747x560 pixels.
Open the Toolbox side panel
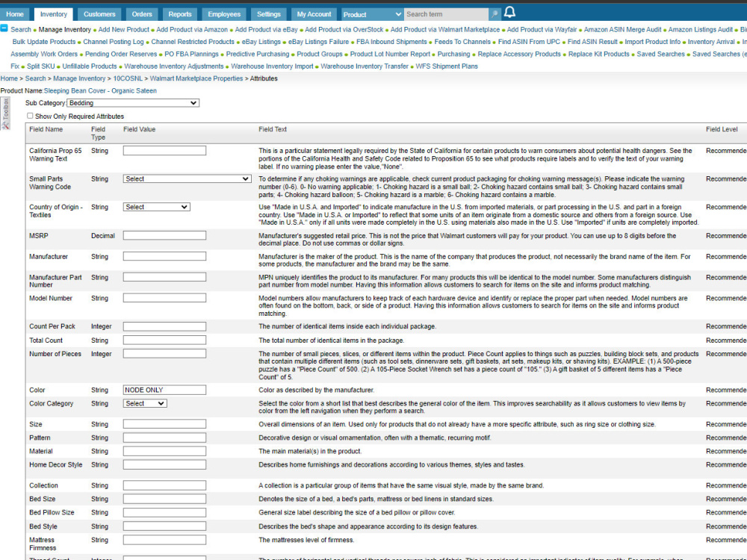pyautogui.click(x=5, y=113)
